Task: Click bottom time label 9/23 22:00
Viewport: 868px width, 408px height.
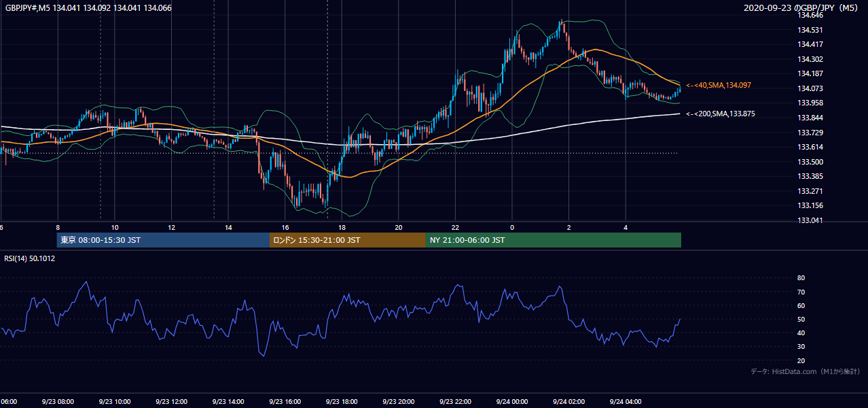Action: [455, 402]
